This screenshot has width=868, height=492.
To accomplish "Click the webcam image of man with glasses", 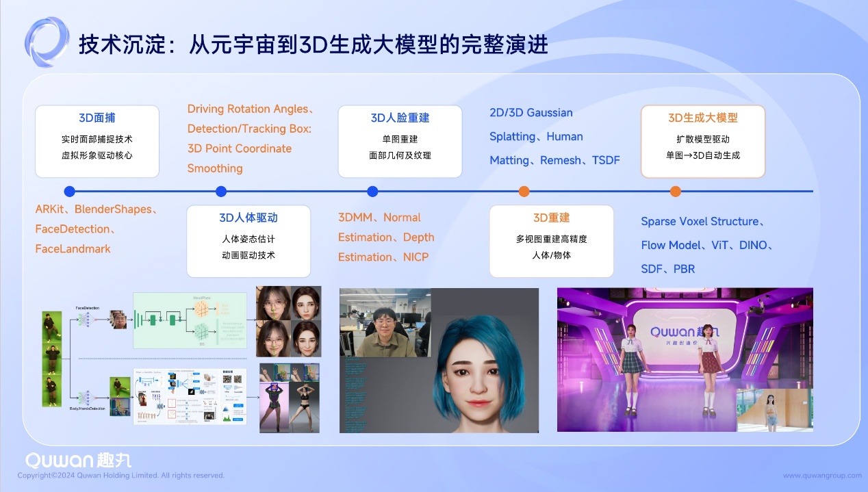I will coord(385,322).
